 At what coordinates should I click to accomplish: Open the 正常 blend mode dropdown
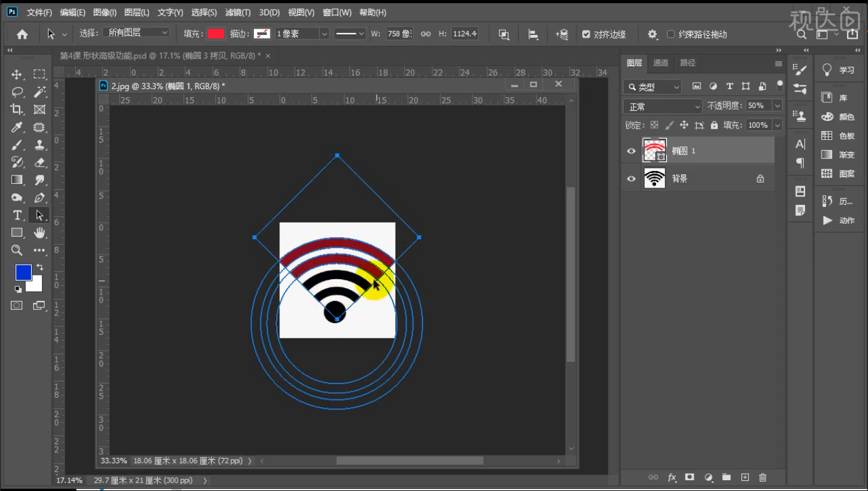pyautogui.click(x=662, y=106)
